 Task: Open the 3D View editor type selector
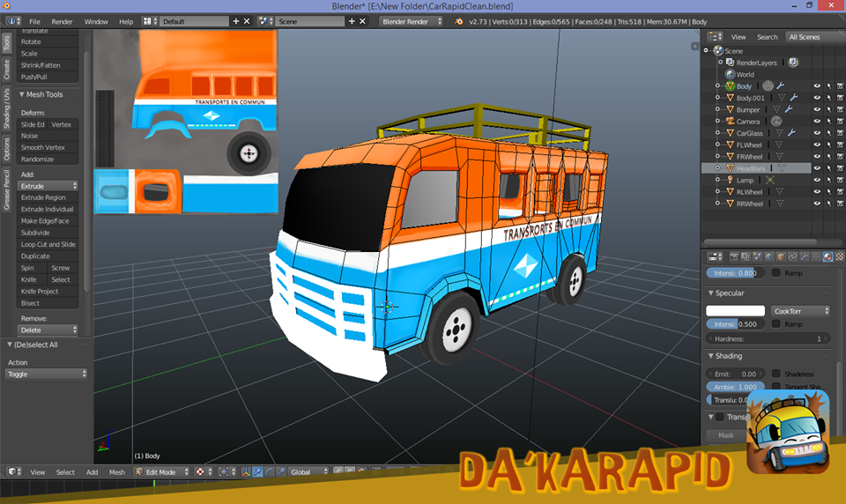14,471
